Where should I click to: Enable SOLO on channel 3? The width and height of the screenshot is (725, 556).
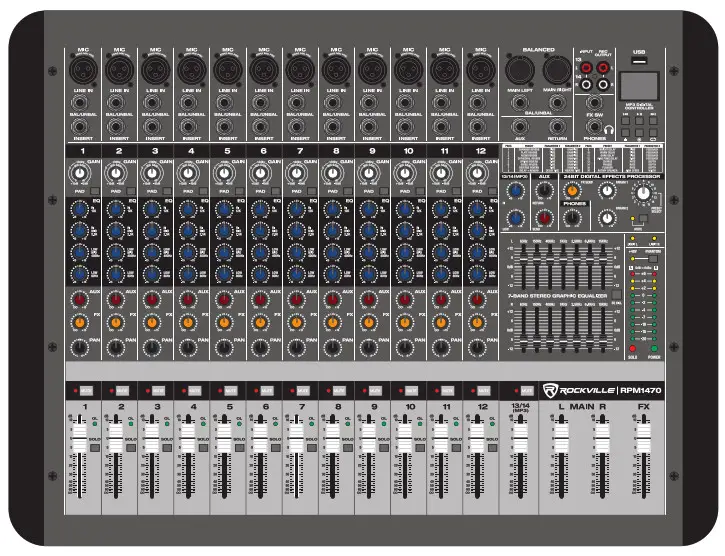tap(167, 448)
